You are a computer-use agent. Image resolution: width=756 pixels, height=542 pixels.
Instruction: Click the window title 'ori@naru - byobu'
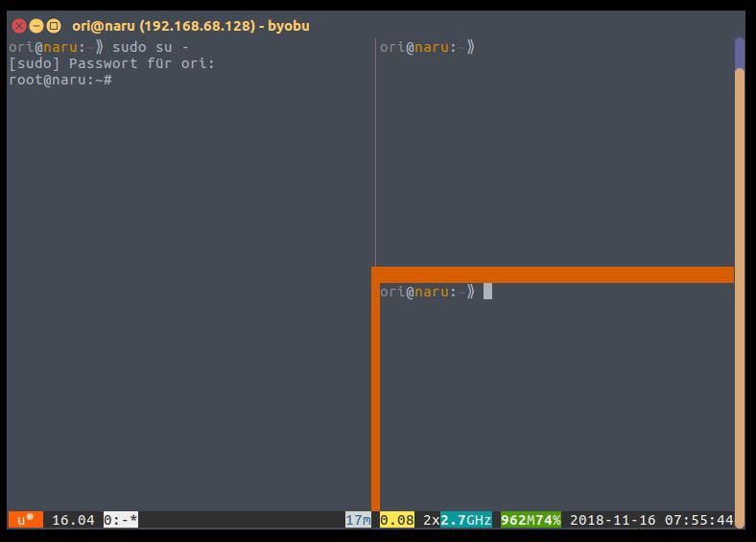[191, 26]
